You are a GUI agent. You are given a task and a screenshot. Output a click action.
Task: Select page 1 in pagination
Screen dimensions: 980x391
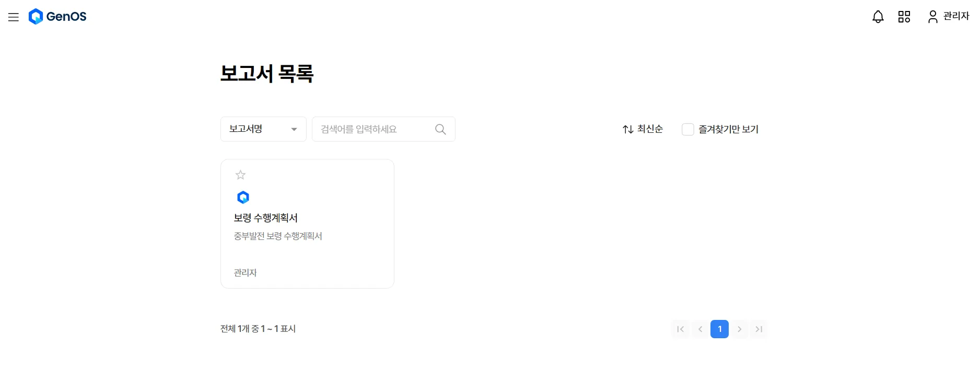(719, 329)
